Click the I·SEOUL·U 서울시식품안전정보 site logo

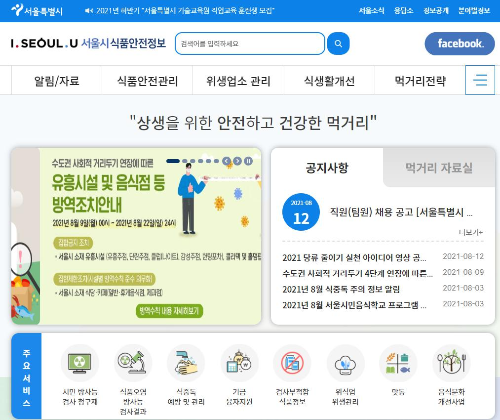click(x=88, y=43)
